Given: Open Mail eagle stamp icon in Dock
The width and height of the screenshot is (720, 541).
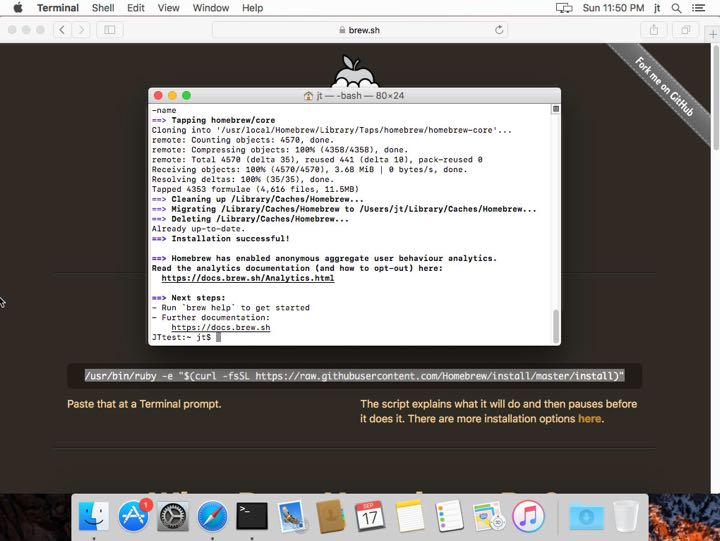Looking at the screenshot, I should 291,517.
